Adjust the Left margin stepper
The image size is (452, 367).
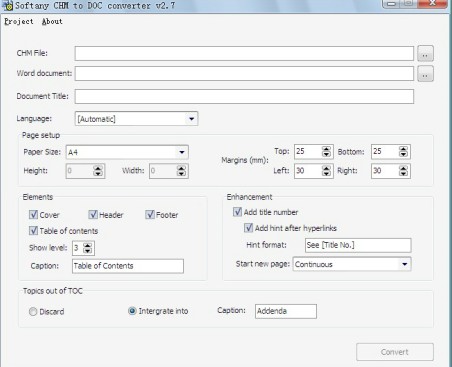coord(326,171)
